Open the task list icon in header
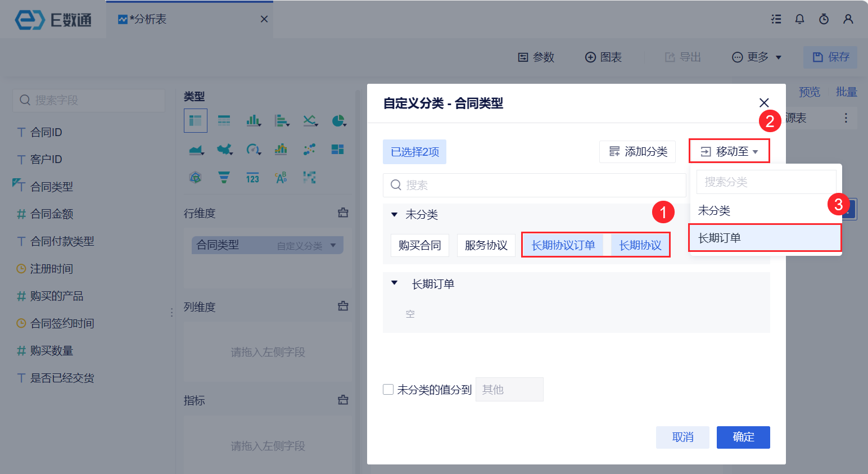Image resolution: width=868 pixels, height=474 pixels. pyautogui.click(x=776, y=19)
